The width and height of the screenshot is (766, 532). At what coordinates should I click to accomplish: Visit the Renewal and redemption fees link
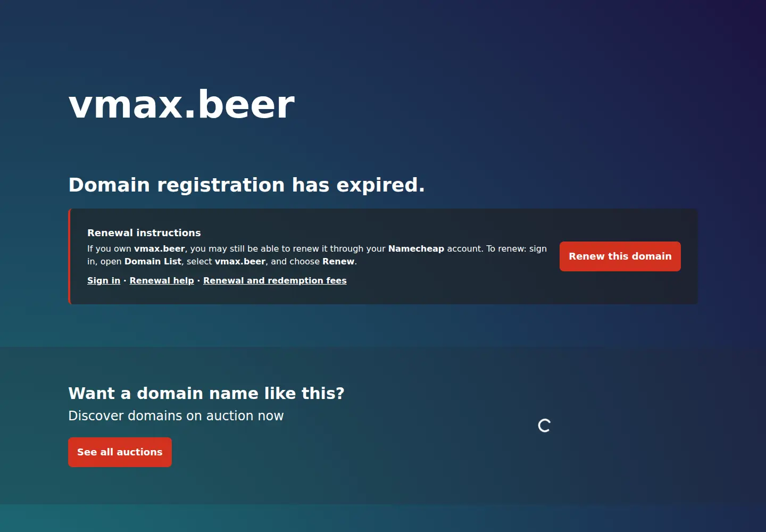click(274, 280)
